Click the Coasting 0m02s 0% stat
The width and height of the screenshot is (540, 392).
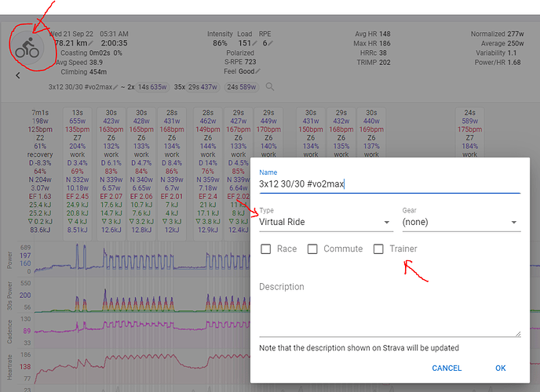(x=91, y=53)
